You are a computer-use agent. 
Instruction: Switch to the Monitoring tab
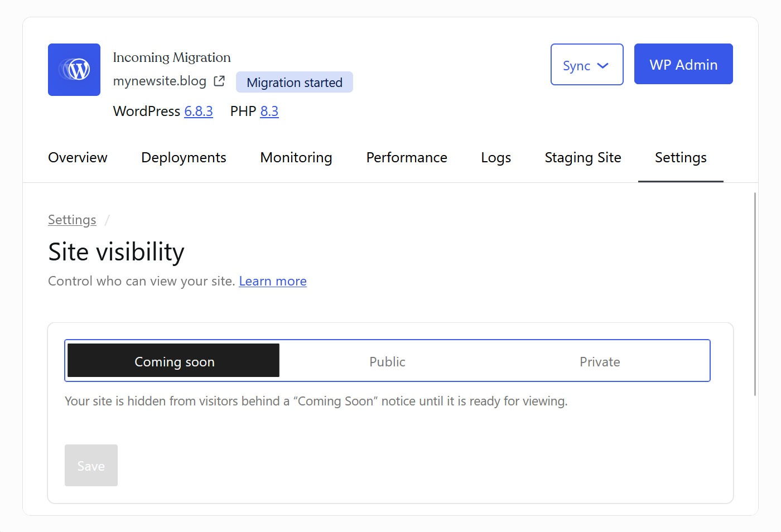click(x=296, y=158)
